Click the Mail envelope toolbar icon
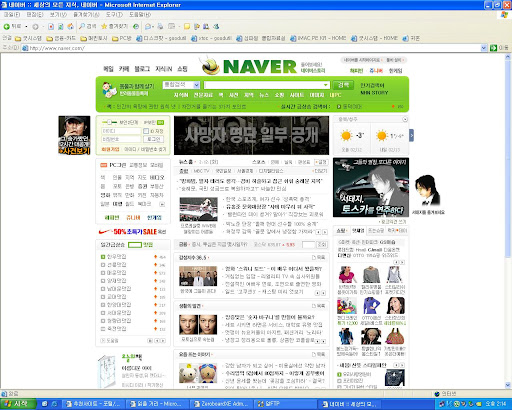 148,26
